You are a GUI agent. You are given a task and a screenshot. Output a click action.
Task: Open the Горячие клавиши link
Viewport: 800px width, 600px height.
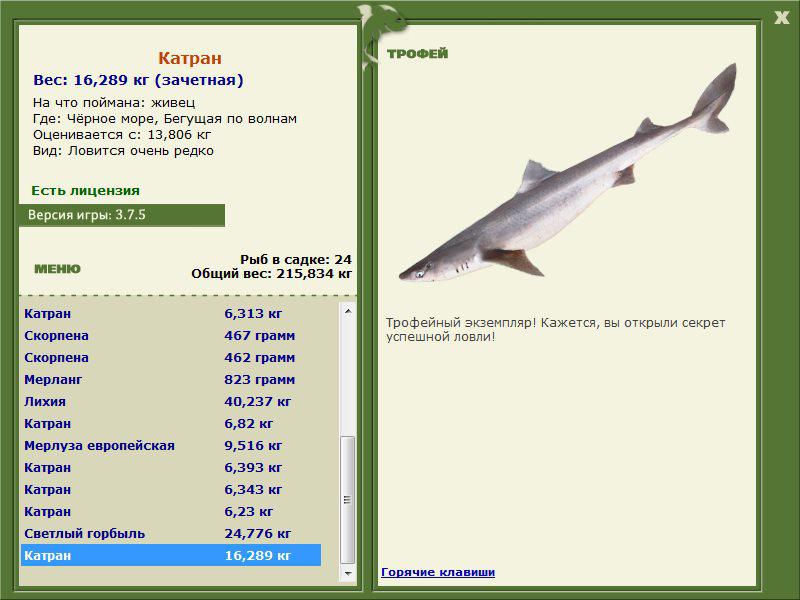(438, 572)
